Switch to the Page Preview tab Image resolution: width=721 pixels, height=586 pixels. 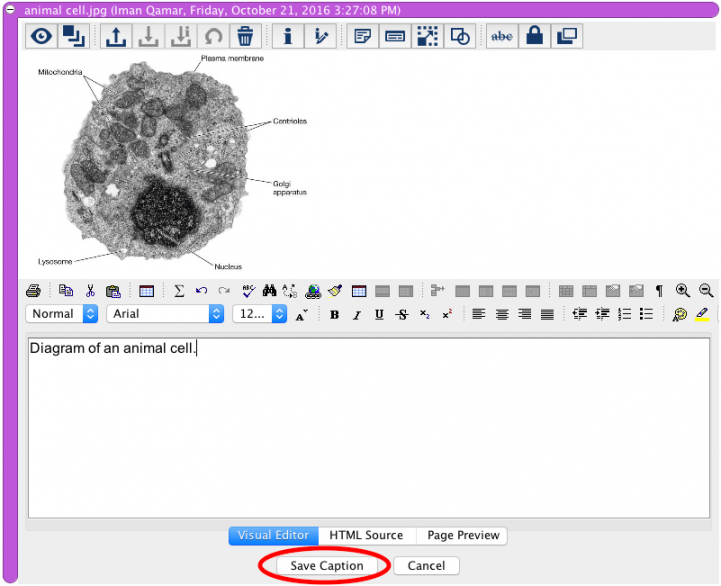click(x=462, y=536)
